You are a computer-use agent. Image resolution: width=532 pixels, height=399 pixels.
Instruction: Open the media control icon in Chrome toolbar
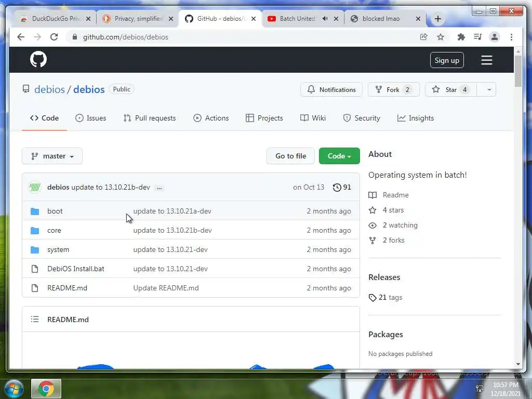(478, 37)
